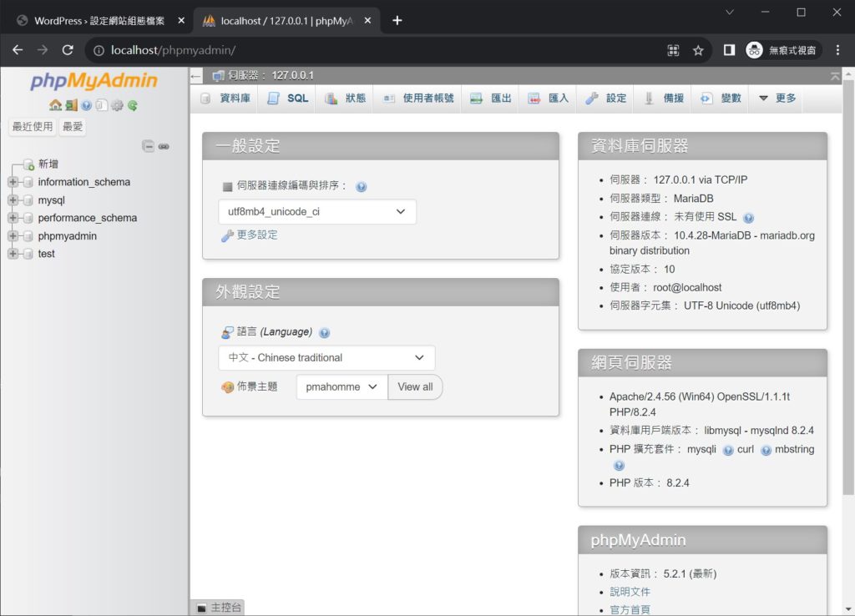The image size is (855, 616).
Task: Open the 匯入 import tab
Action: [x=548, y=98]
